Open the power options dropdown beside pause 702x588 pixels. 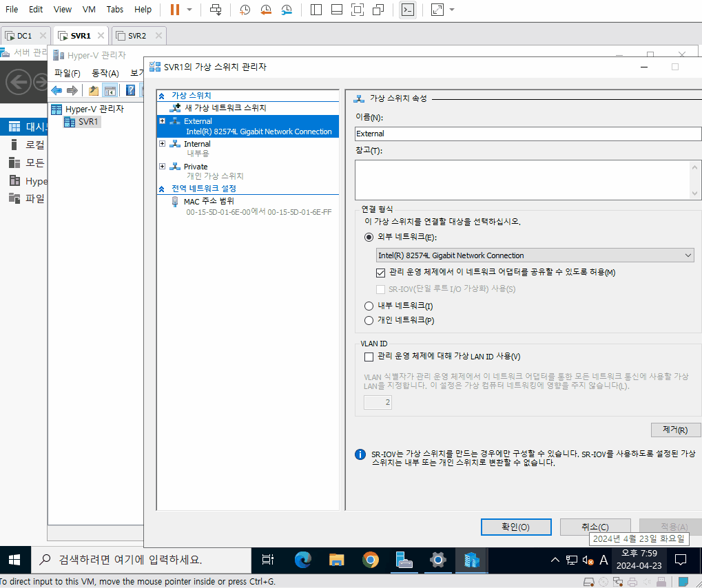pyautogui.click(x=189, y=10)
